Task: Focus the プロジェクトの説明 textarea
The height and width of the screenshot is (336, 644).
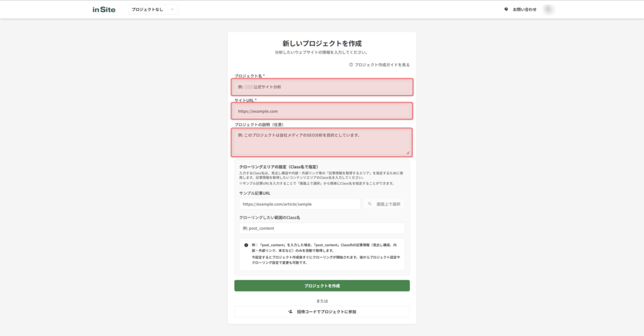Action: coord(321,143)
